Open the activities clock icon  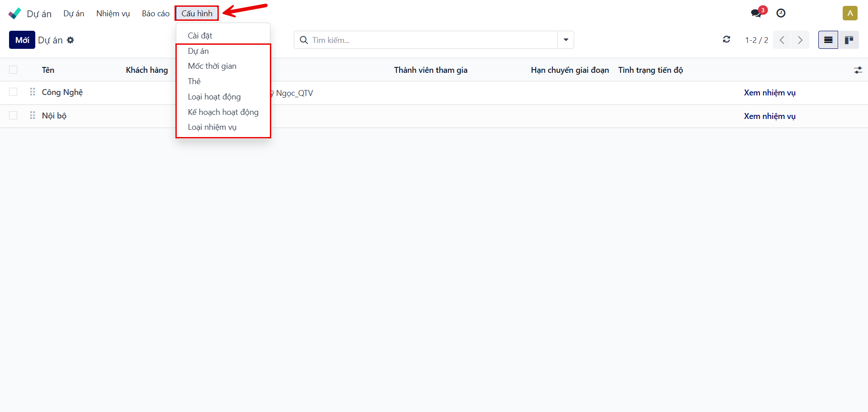tap(781, 13)
